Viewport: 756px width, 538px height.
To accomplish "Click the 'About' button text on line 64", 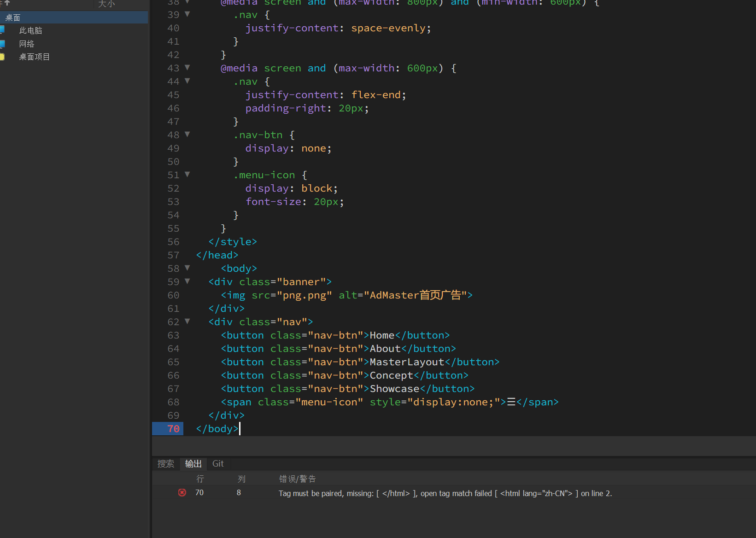I will click(385, 349).
